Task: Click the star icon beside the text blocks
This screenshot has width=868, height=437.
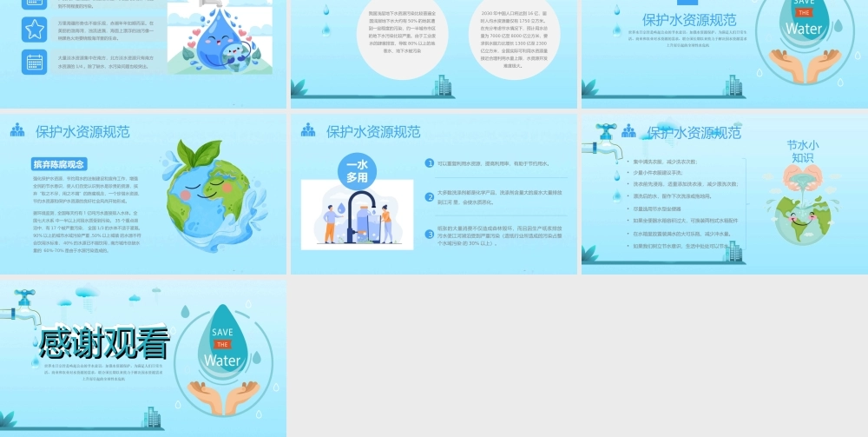Action: tap(35, 30)
